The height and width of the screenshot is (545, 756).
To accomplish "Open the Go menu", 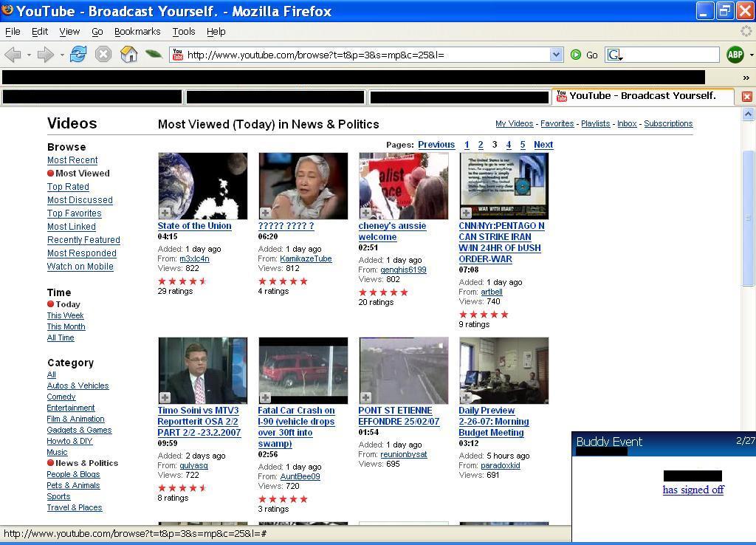I will click(97, 31).
